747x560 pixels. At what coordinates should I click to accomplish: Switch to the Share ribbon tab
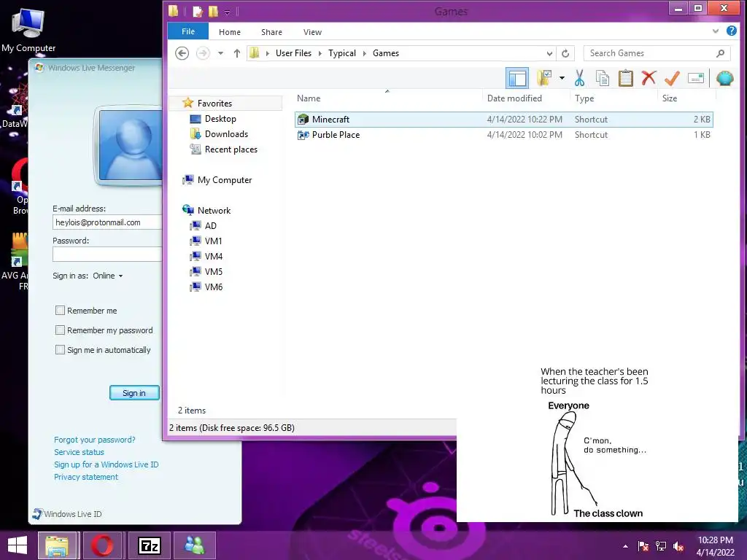[x=271, y=32]
